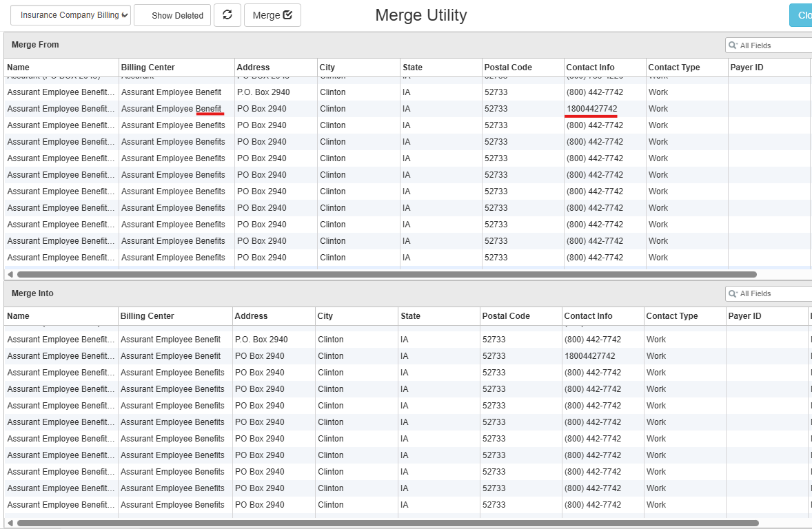Viewport: 812px width, 529px height.
Task: Click 'Clinton' in Merge From P.O. Box 2940 row
Action: 332,92
